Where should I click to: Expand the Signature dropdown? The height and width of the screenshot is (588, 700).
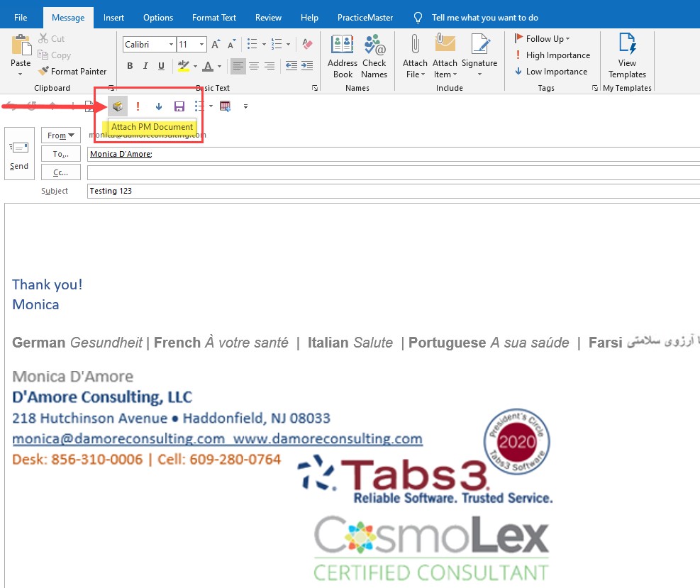click(480, 74)
